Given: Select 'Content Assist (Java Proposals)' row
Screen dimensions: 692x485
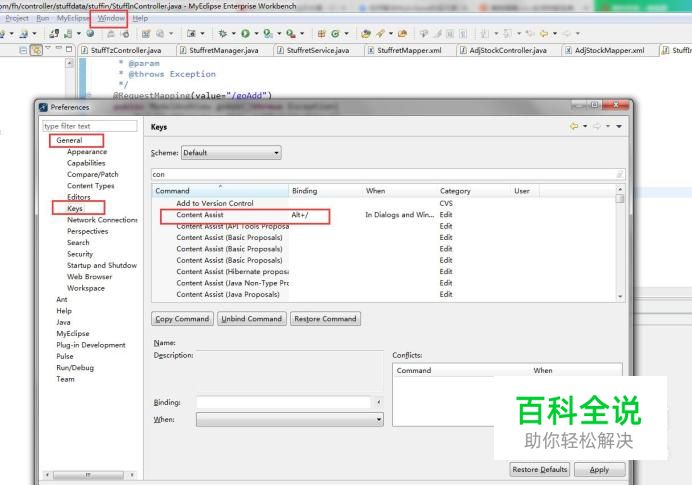Looking at the screenshot, I should click(383, 294).
